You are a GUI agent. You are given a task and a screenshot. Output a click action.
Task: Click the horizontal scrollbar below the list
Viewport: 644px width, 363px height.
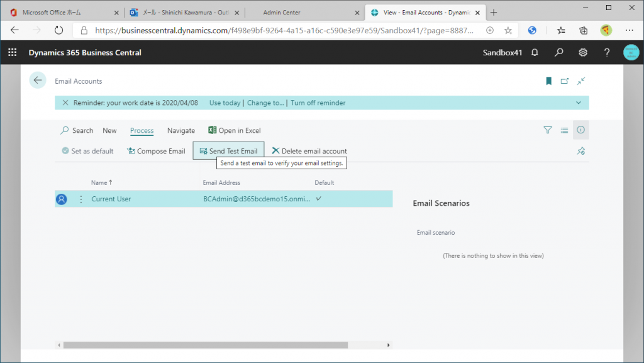pos(206,345)
